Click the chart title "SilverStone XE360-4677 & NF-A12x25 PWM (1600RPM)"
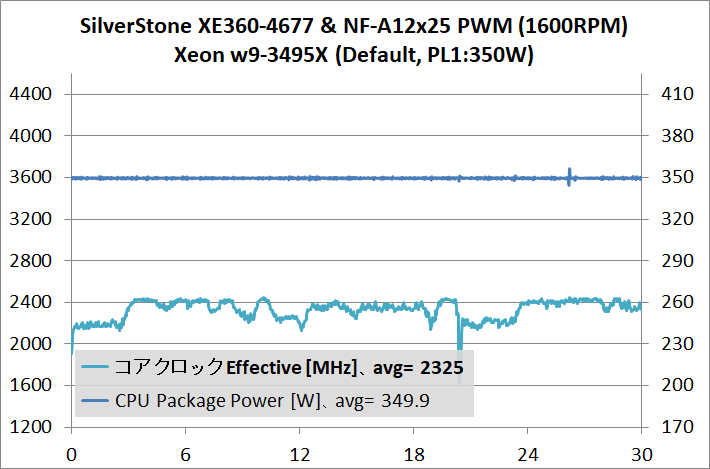This screenshot has height=469, width=710. pyautogui.click(x=354, y=26)
